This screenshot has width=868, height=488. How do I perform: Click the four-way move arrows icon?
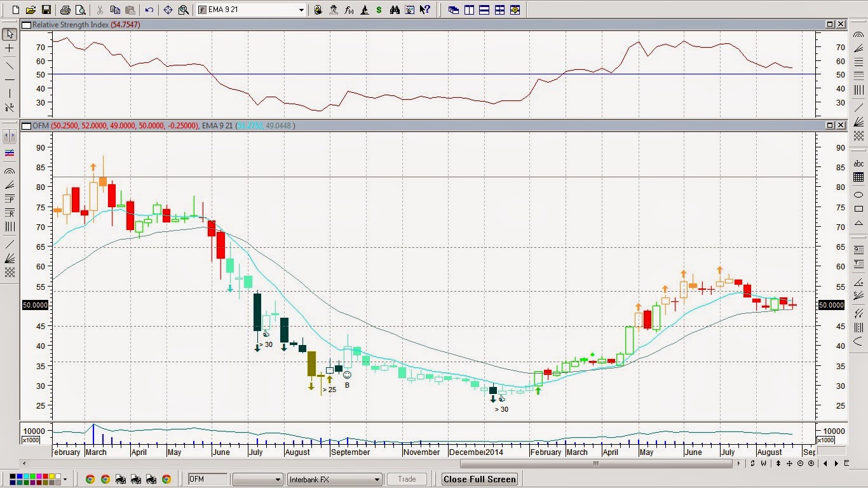tap(789, 463)
